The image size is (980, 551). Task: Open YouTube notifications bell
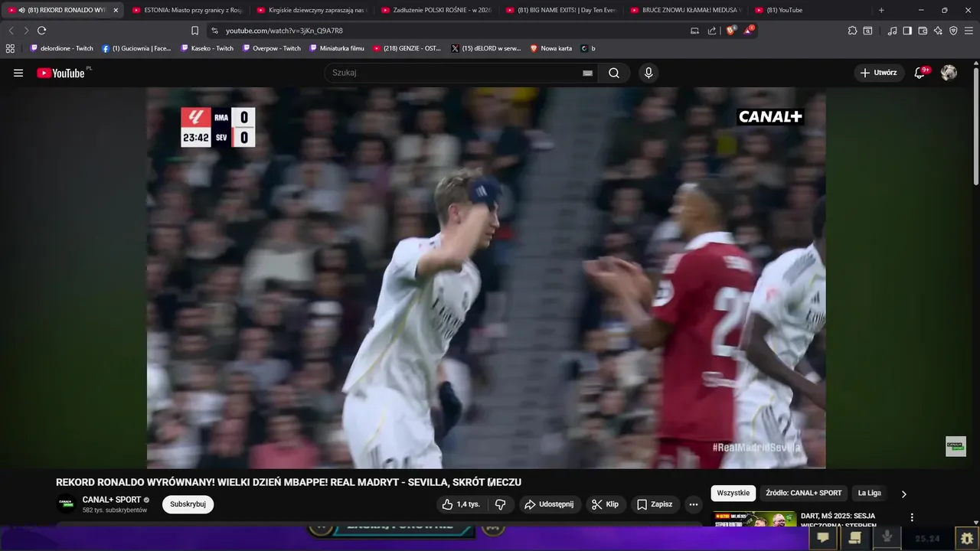tap(920, 73)
